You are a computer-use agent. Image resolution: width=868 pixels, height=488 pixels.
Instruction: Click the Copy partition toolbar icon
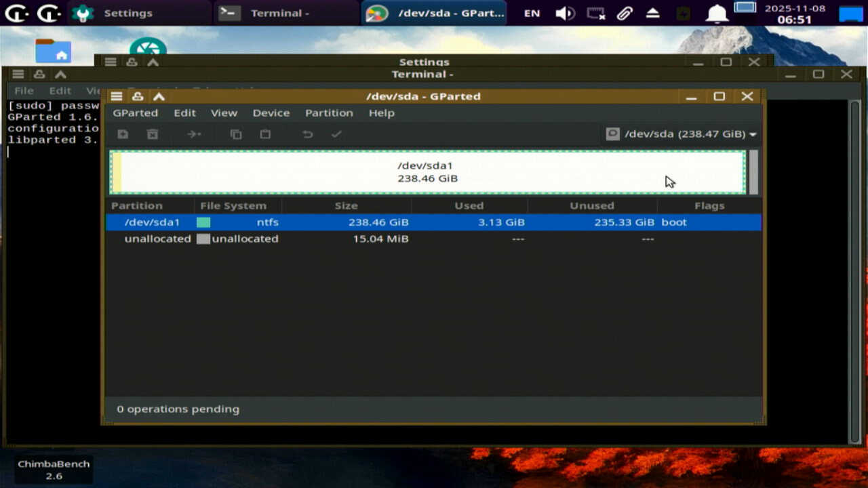click(x=236, y=134)
